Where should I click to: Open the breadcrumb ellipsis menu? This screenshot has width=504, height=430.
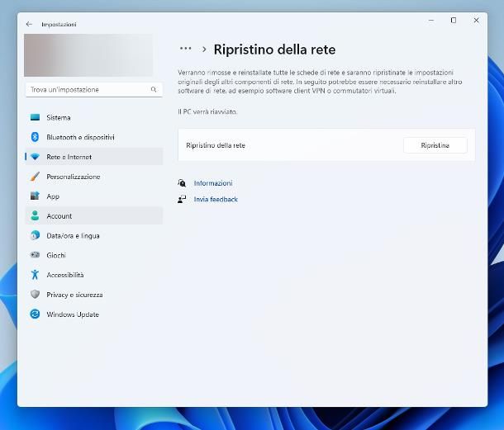[185, 49]
